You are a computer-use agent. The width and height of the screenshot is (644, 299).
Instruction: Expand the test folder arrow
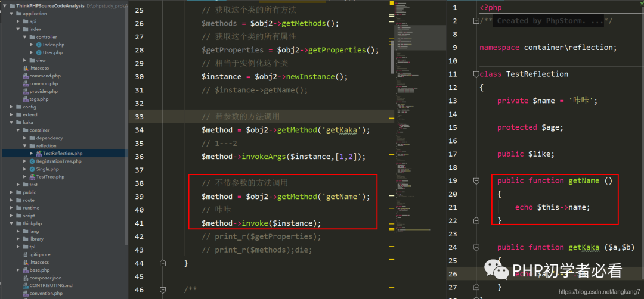pyautogui.click(x=18, y=185)
